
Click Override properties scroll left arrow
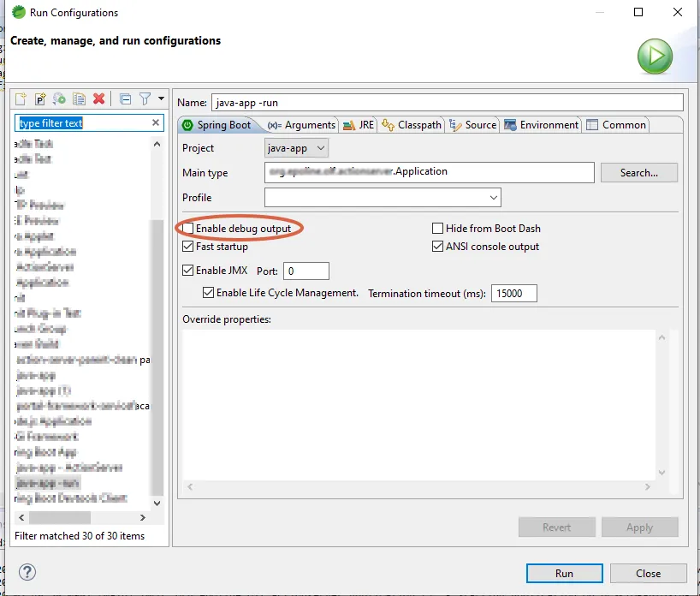(190, 486)
